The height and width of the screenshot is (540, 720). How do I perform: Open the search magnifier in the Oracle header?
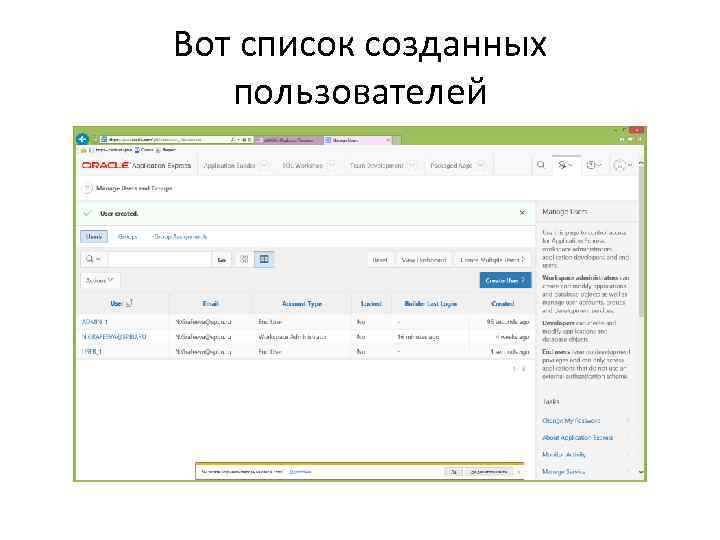[x=541, y=165]
